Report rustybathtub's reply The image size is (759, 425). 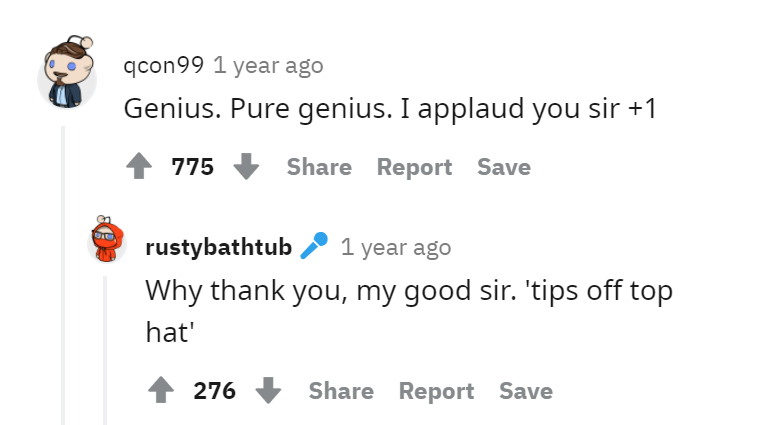[x=436, y=391]
